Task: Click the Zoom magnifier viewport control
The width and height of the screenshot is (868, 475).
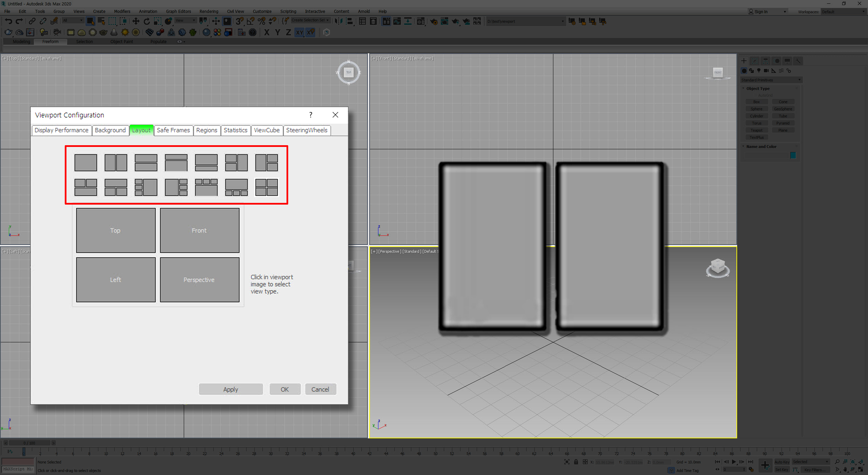Action: click(837, 462)
